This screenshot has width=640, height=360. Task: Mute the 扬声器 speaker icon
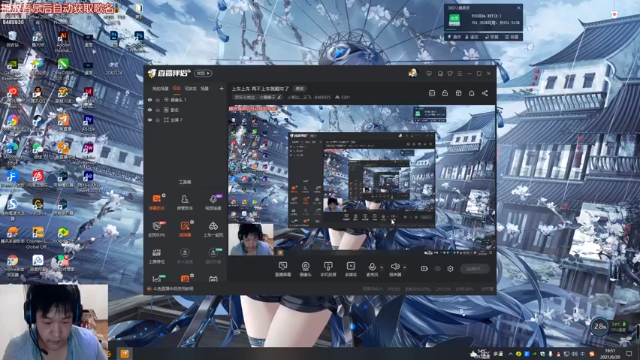click(x=395, y=267)
